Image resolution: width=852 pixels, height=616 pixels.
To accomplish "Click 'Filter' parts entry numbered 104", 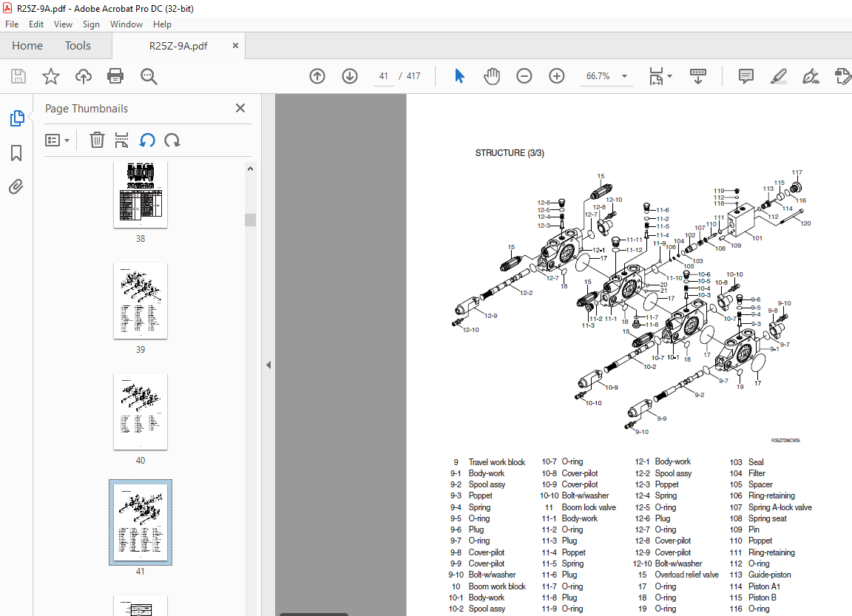I will 757,473.
